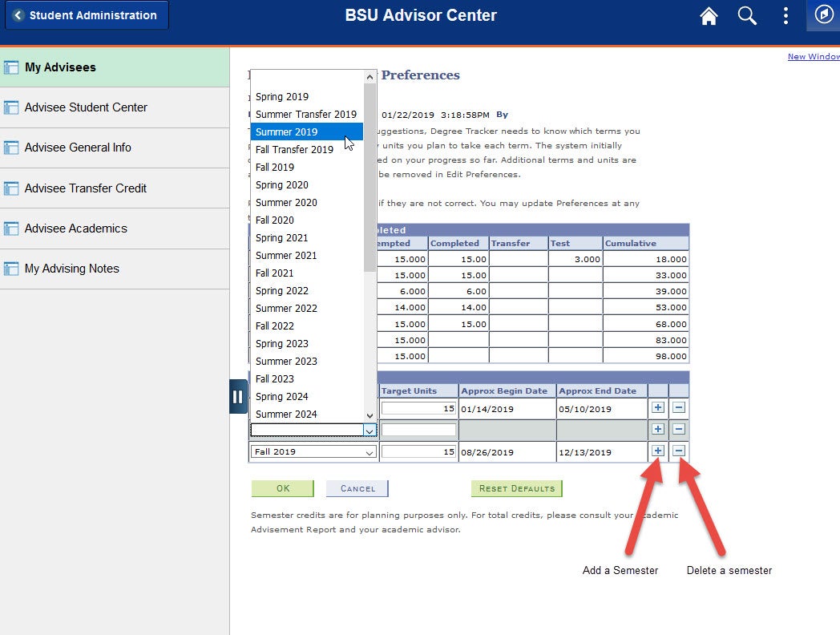This screenshot has width=840, height=635.
Task: Choose Summer 2021 from term list
Action: [306, 256]
